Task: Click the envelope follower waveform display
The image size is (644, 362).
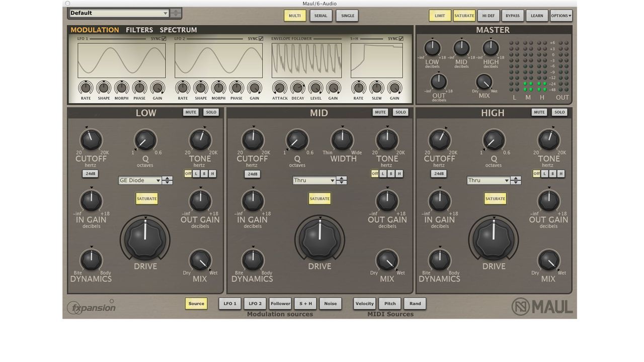Action: [307, 60]
